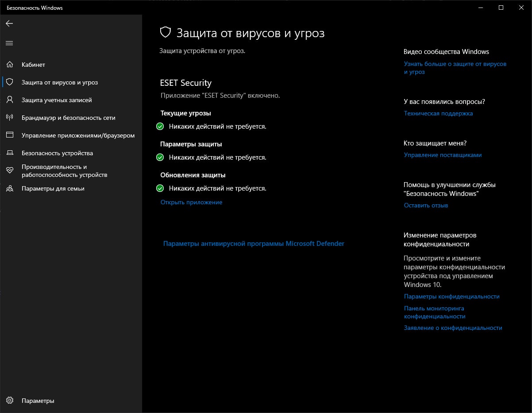The width and height of the screenshot is (532, 413).
Task: Open the Техническая поддержка link
Action: click(438, 113)
